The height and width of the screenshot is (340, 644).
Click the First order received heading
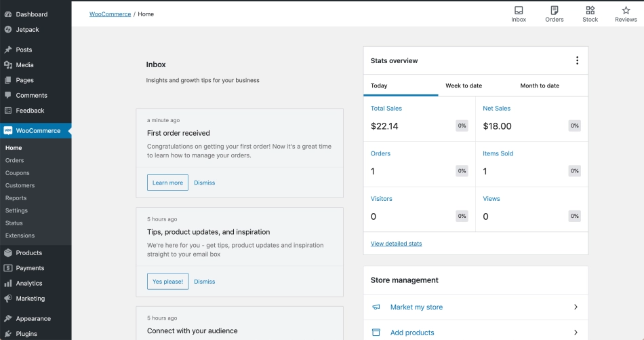(178, 133)
